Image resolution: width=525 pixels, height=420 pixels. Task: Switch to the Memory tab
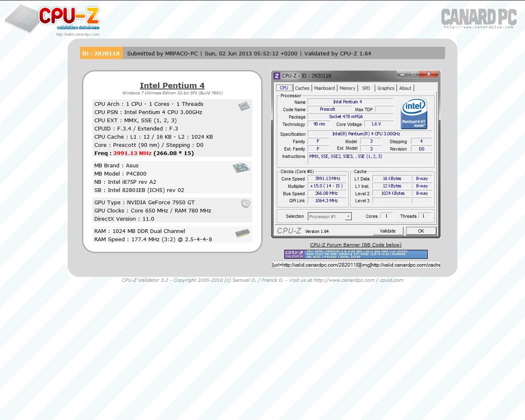[x=347, y=88]
